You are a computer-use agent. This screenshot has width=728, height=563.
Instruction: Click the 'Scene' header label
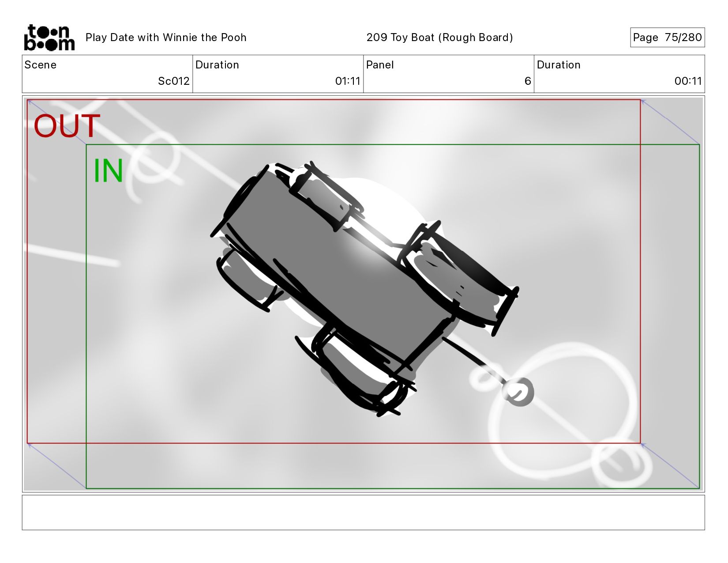click(x=41, y=65)
